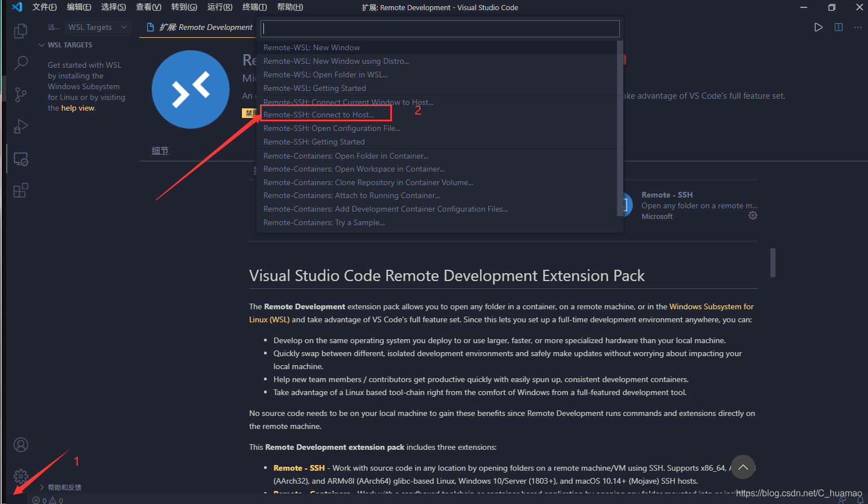
Task: Open the Accounts icon in activity bar
Action: point(21,445)
